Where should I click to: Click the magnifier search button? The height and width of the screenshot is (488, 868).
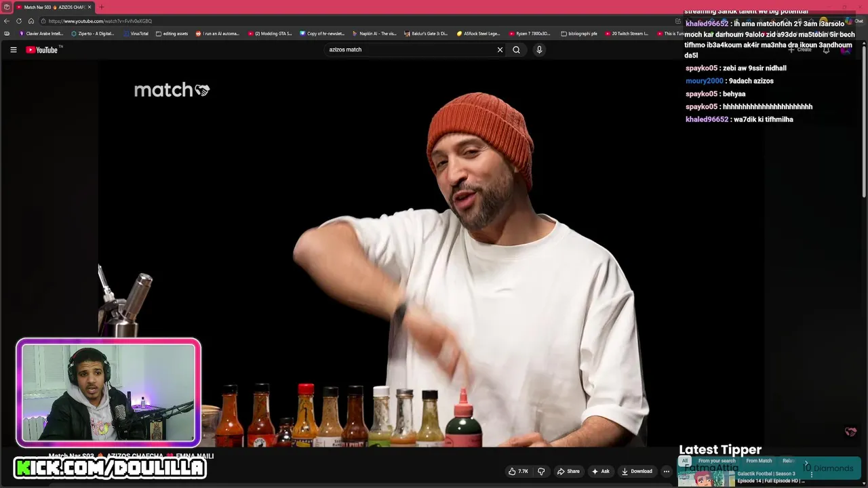[516, 49]
